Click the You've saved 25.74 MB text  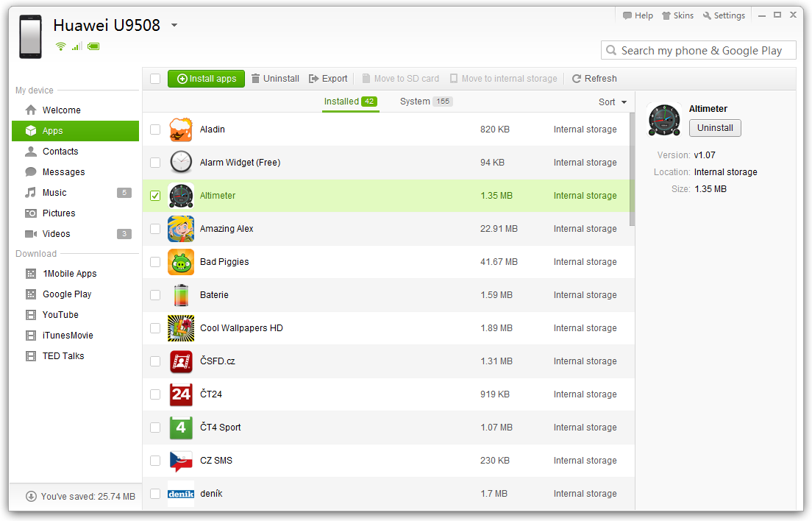coord(88,497)
